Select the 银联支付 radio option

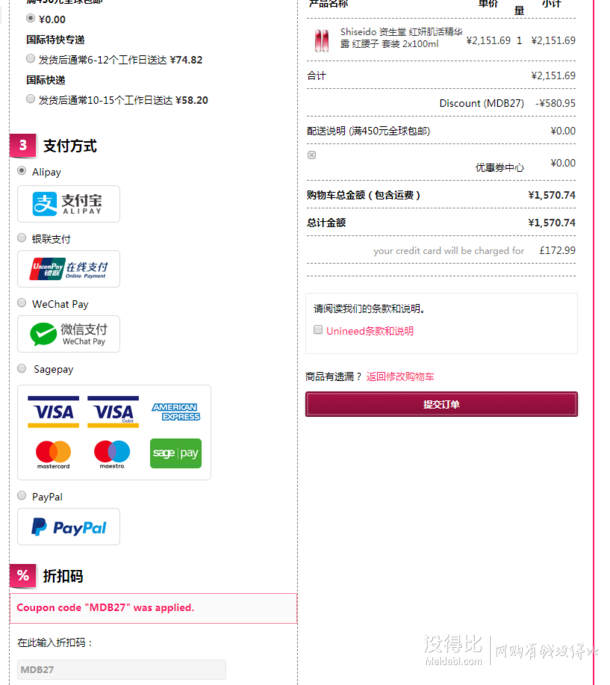click(x=21, y=238)
